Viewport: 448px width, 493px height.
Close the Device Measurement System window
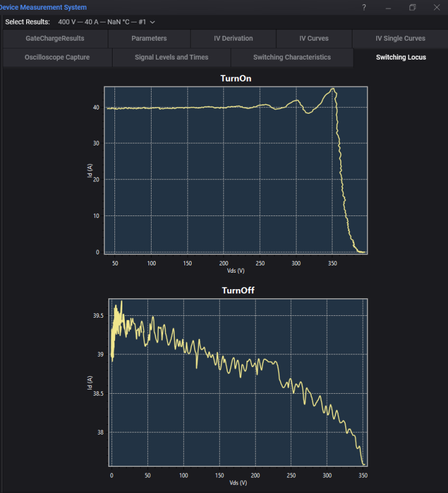[436, 7]
